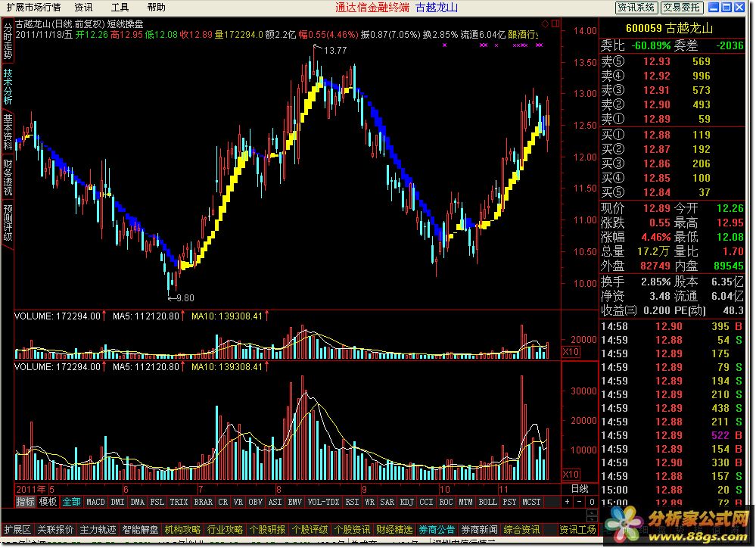
Task: Apply the BOLL indicator
Action: point(487,502)
